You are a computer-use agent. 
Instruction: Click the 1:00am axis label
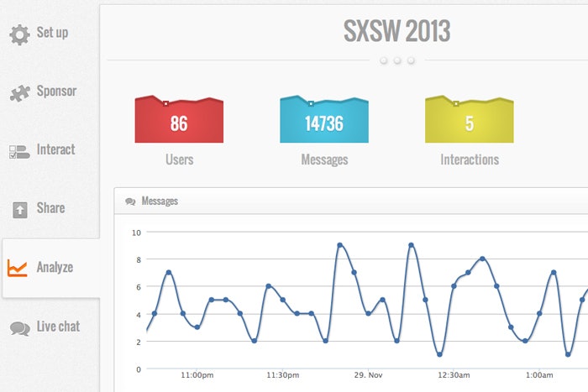tap(539, 375)
